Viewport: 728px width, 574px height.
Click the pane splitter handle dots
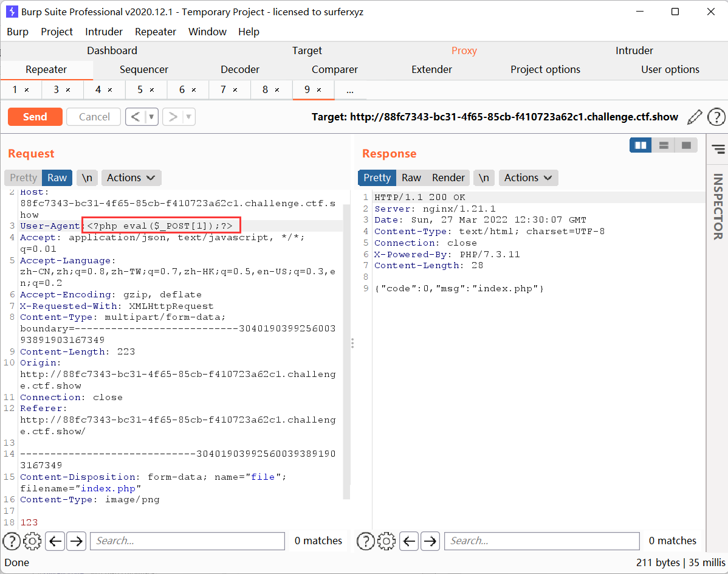coord(352,343)
